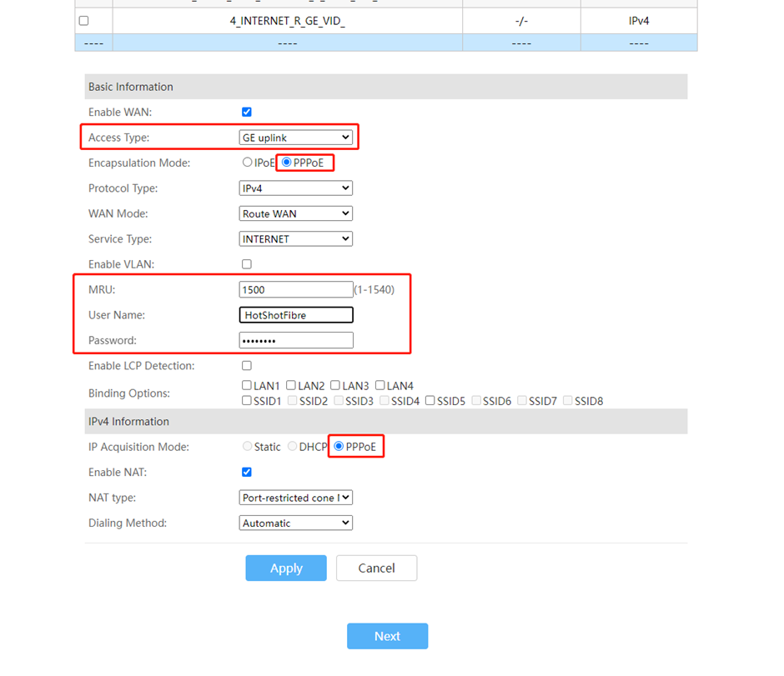Click the IPv4 cell in the table

[x=639, y=21]
